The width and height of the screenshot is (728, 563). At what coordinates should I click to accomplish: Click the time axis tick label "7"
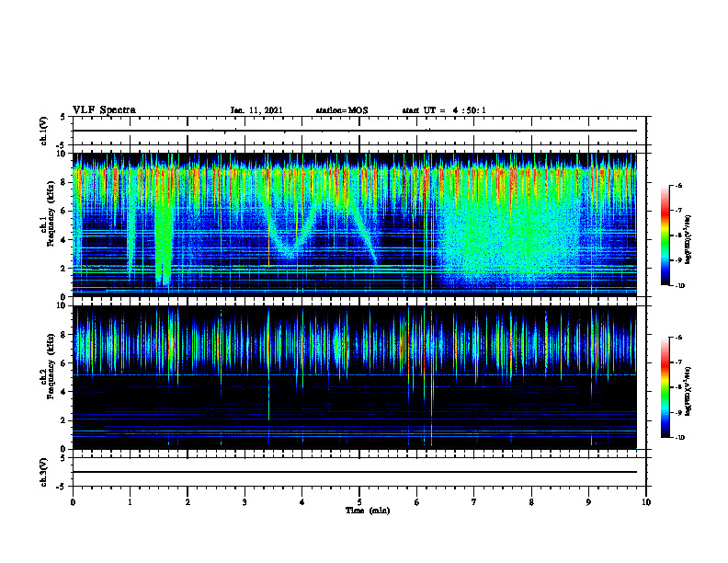[474, 501]
